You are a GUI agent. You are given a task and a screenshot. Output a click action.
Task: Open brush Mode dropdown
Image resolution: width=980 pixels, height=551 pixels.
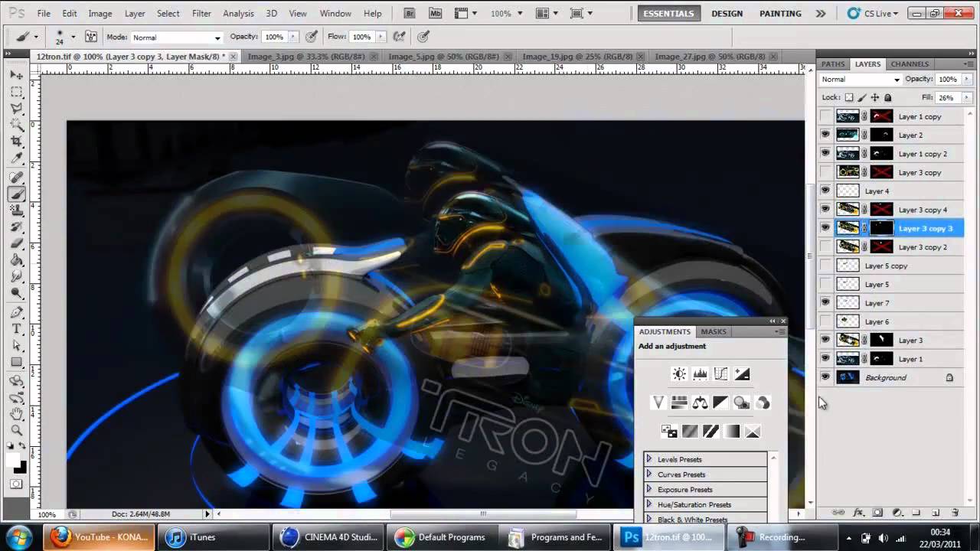pyautogui.click(x=176, y=37)
